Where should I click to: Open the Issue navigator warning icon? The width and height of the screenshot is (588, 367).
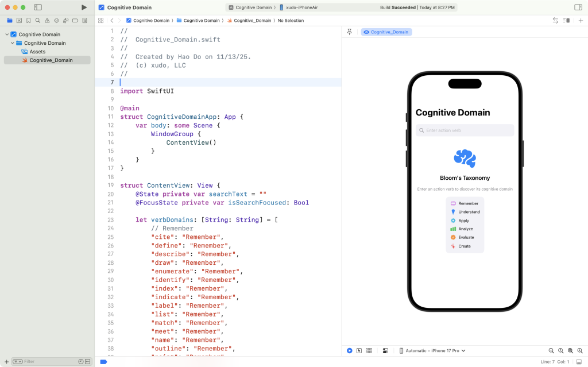tap(47, 20)
